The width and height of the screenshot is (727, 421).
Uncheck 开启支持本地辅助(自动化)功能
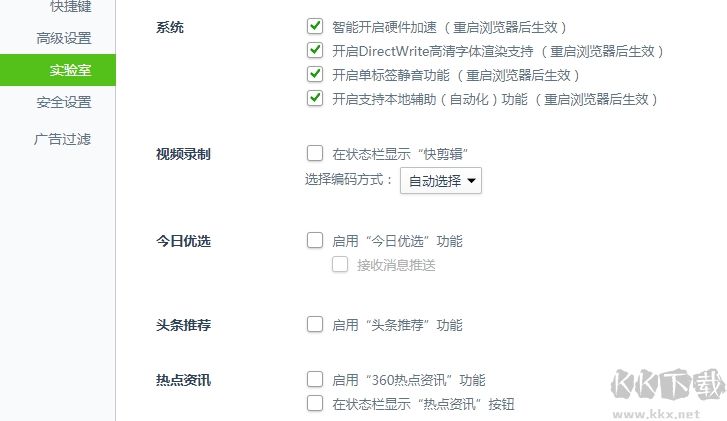(315, 98)
